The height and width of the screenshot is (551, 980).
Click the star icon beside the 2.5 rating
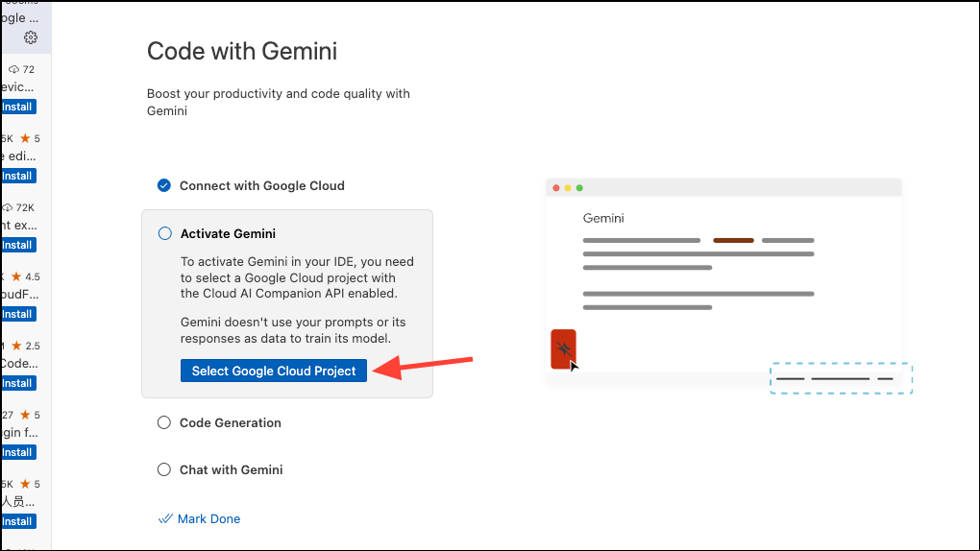click(x=14, y=346)
